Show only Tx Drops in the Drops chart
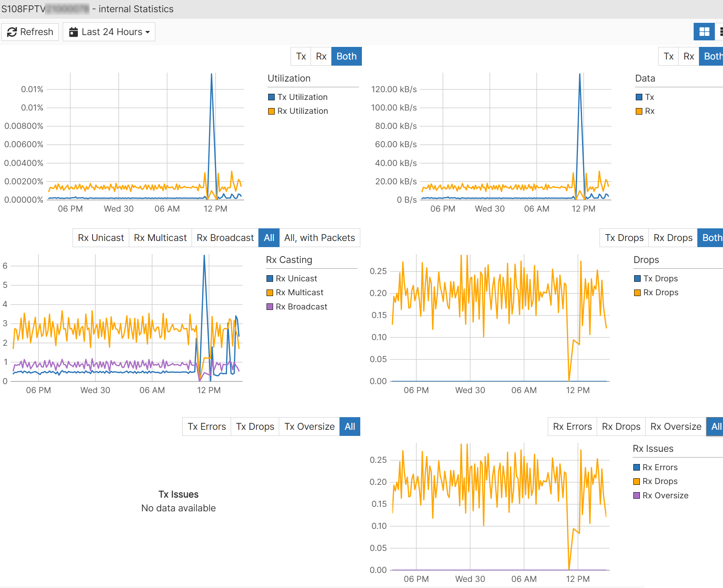Screen dimensions: 723x588 point(624,238)
